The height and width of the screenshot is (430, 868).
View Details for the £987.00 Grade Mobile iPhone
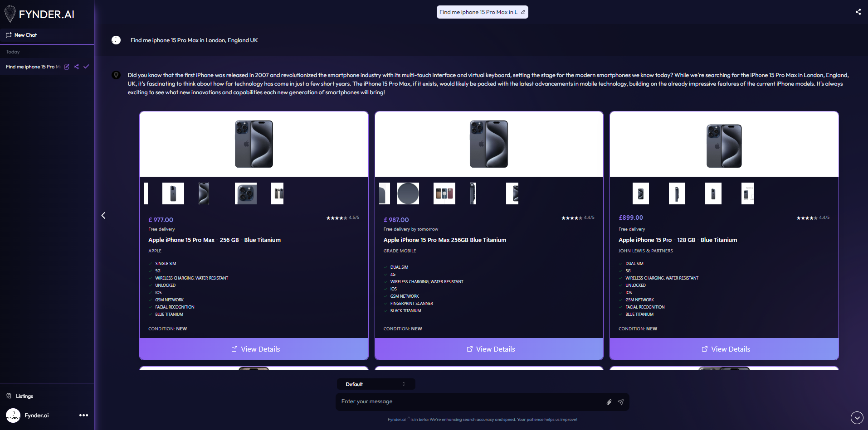tap(489, 349)
